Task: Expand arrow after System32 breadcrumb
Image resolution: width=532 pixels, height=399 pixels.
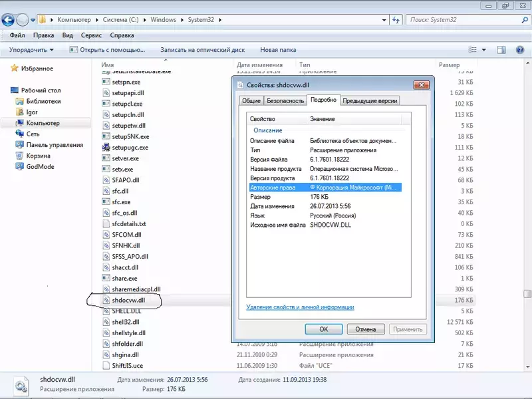Action: pyautogui.click(x=220, y=20)
